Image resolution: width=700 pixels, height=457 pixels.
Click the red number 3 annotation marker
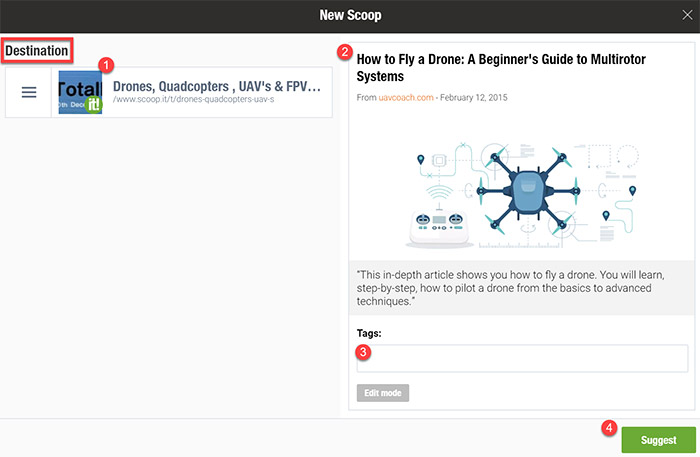click(364, 350)
